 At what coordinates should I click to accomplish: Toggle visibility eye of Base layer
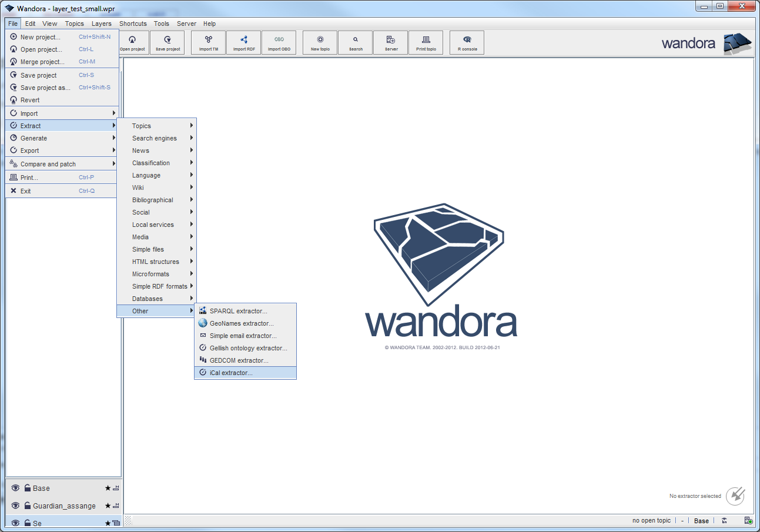coord(16,488)
